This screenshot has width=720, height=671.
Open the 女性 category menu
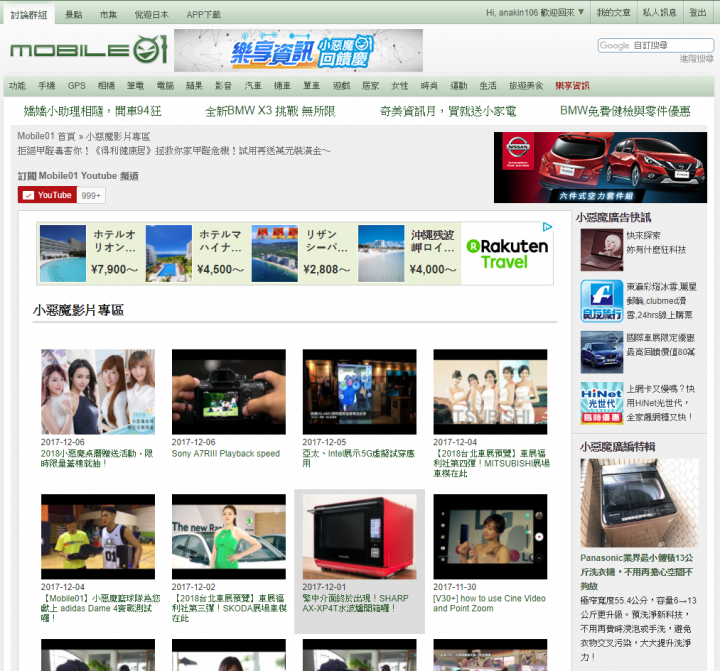pyautogui.click(x=399, y=85)
